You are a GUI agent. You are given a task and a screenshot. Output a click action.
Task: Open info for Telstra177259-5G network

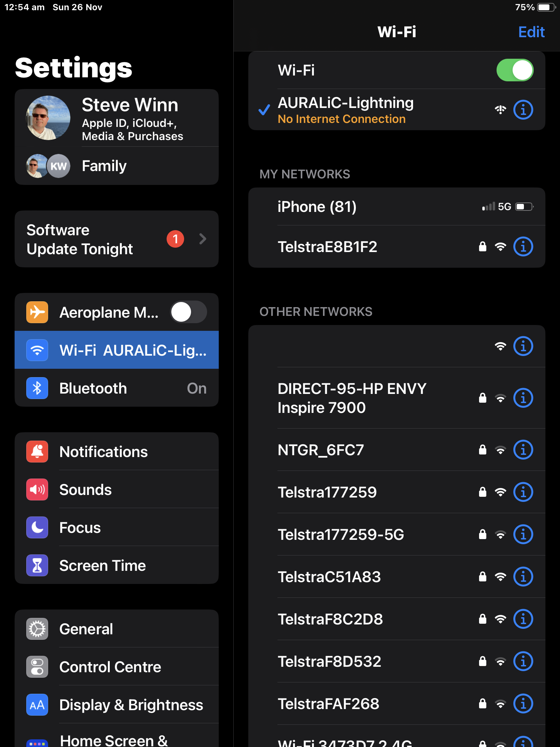pyautogui.click(x=523, y=534)
